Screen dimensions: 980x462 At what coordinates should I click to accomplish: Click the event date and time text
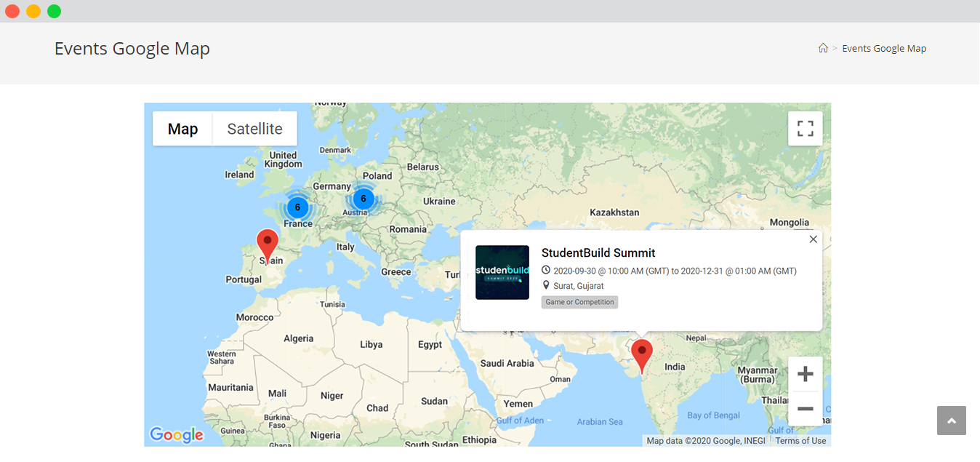[x=675, y=271]
